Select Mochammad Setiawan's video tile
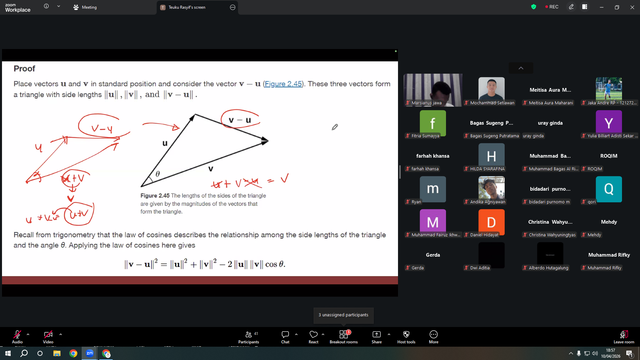Image resolution: width=640 pixels, height=360 pixels. pos(491,90)
